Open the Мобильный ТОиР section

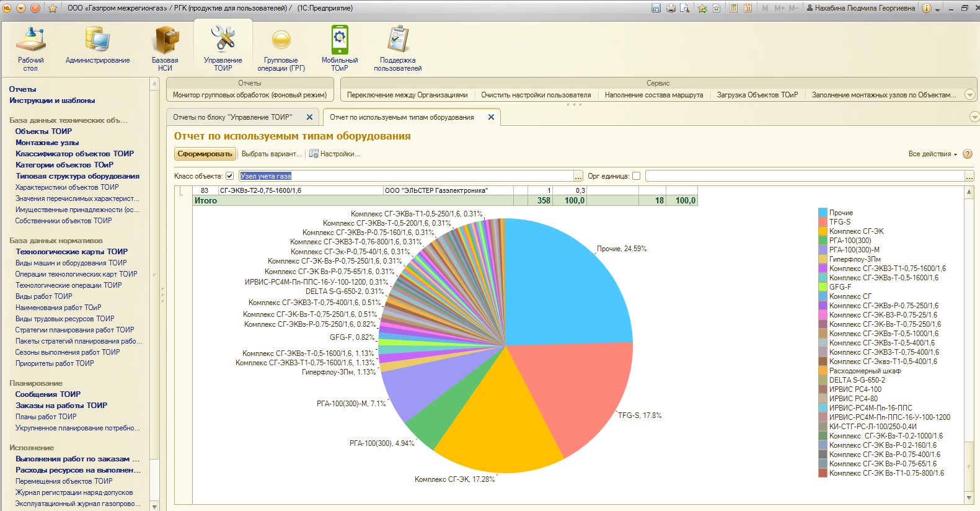coord(340,50)
